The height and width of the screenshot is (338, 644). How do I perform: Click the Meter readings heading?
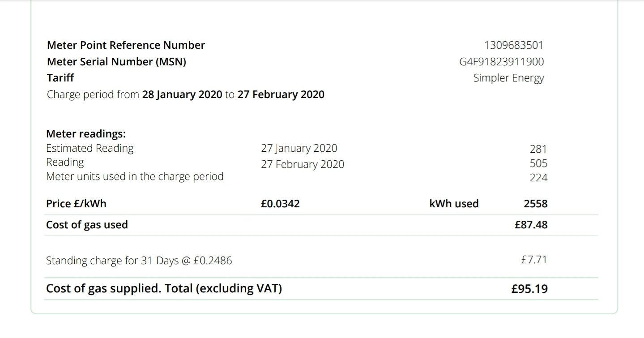pos(86,134)
